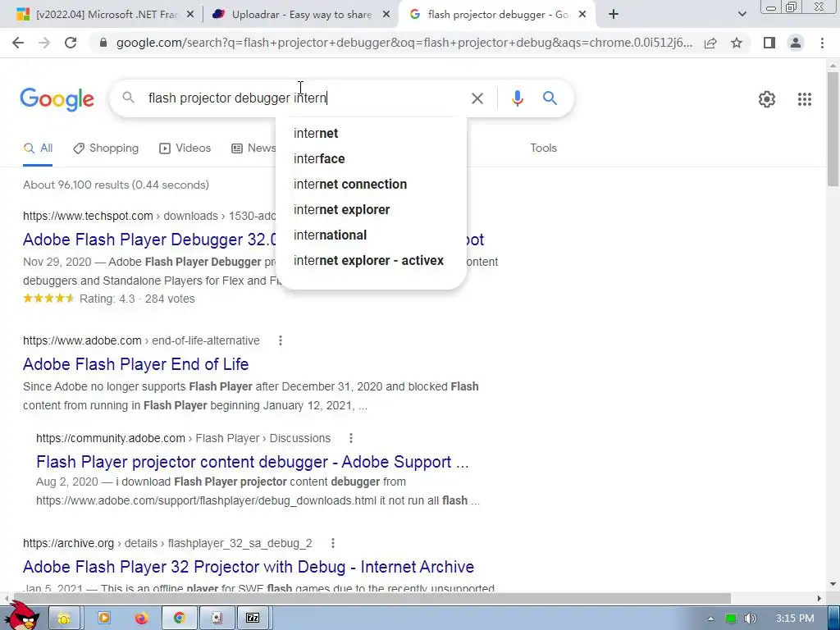Click the green network tray icon

click(x=730, y=619)
